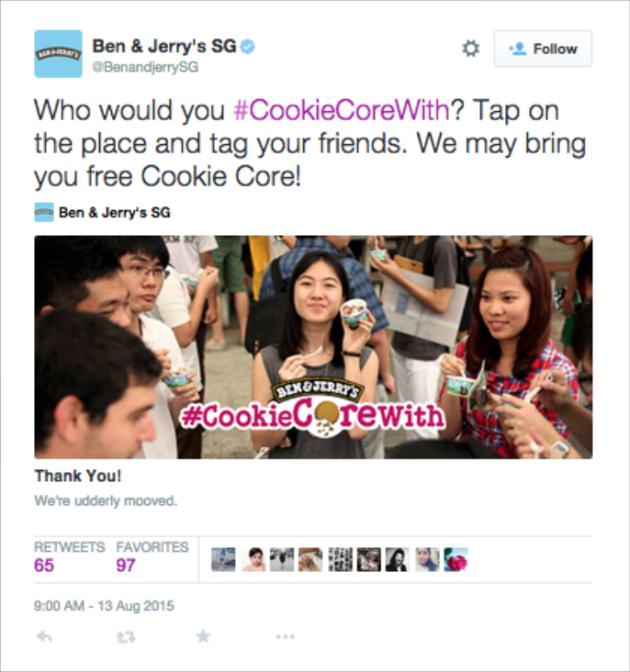Click the Thank You! card title

click(x=78, y=476)
